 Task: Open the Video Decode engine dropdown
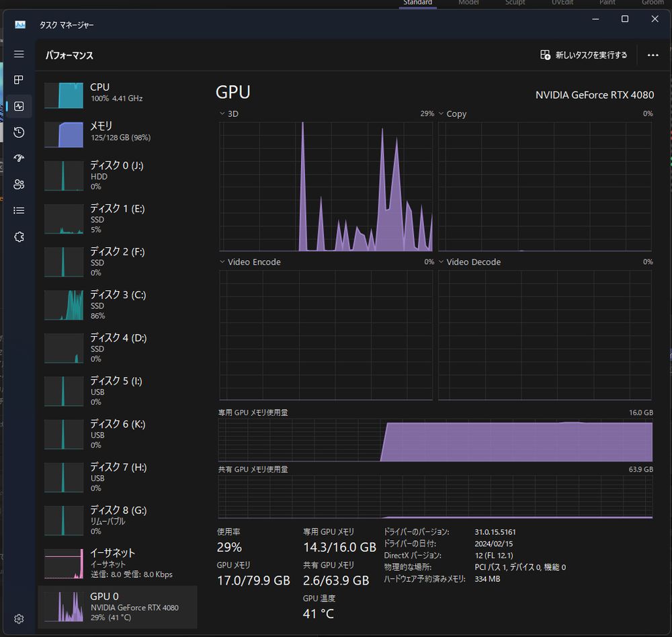(x=469, y=262)
